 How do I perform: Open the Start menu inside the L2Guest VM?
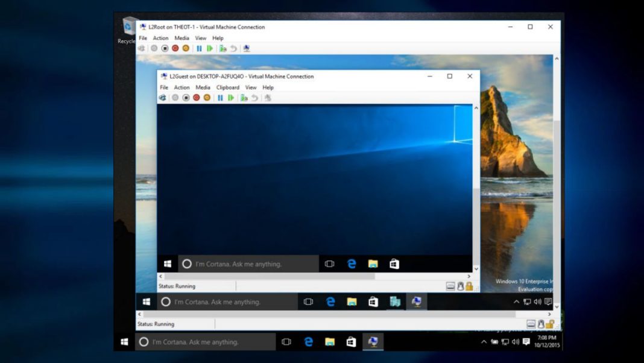[x=168, y=264]
